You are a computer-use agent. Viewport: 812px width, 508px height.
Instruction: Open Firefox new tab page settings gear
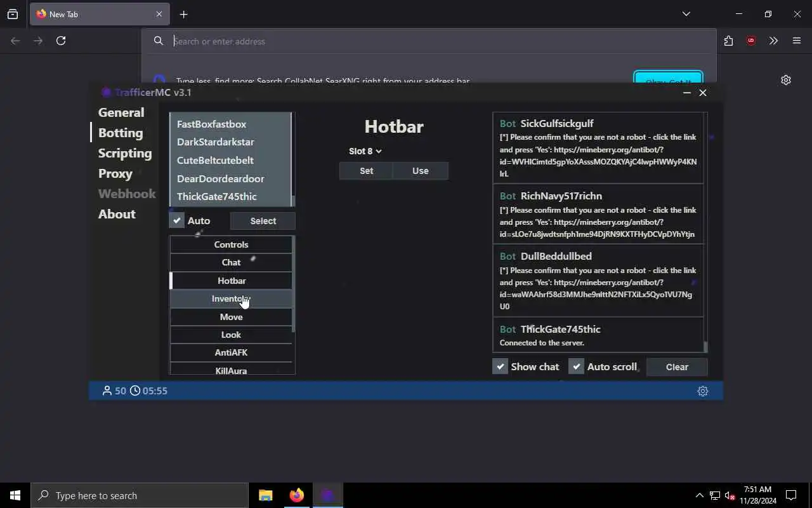tap(786, 80)
